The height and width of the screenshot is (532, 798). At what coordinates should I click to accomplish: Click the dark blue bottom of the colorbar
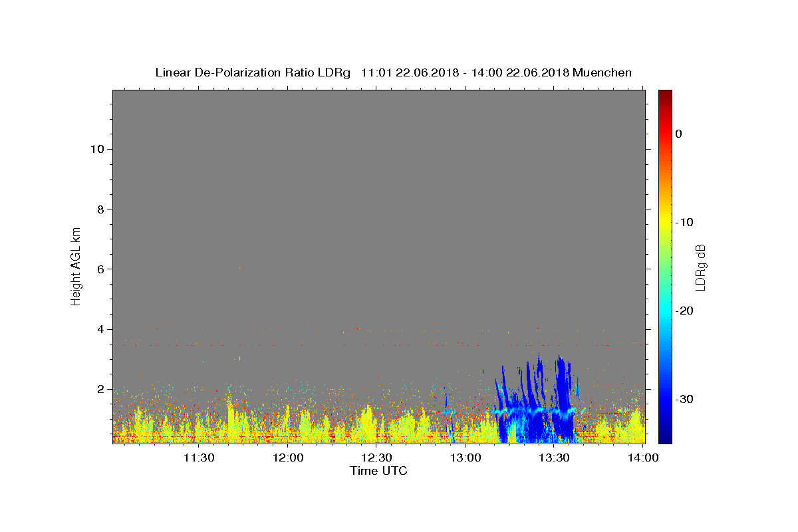(665, 436)
